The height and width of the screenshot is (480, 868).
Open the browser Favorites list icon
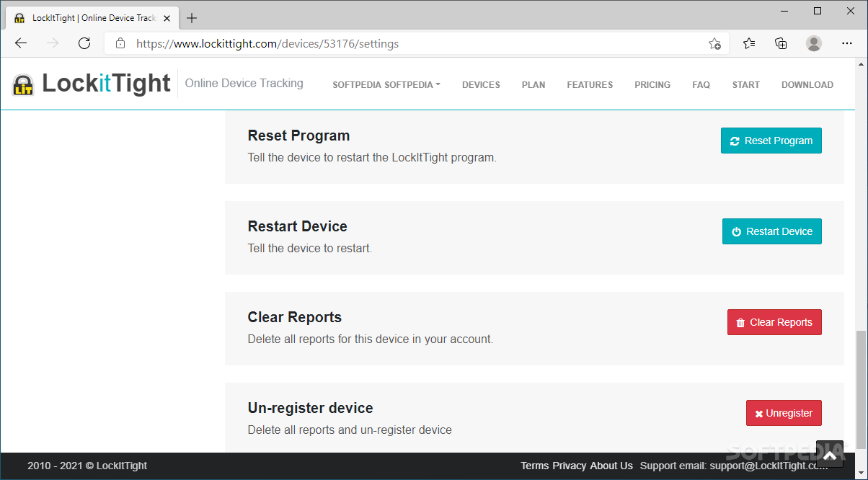[749, 43]
